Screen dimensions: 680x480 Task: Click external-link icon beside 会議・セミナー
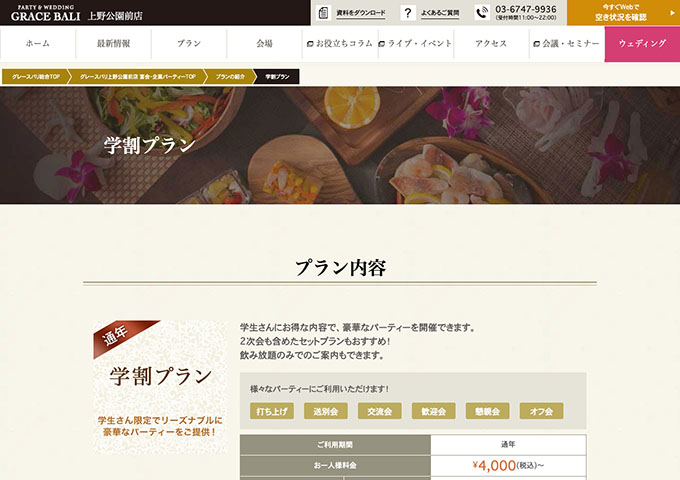536,44
